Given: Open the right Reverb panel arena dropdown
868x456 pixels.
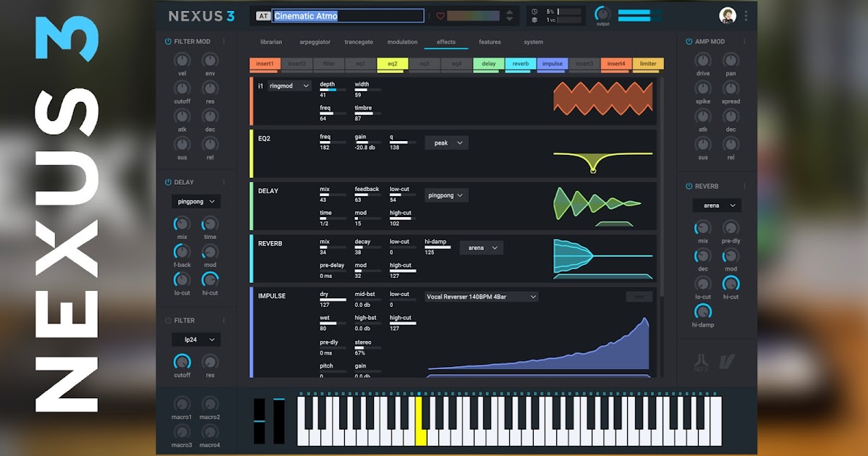Looking at the screenshot, I should coord(717,206).
